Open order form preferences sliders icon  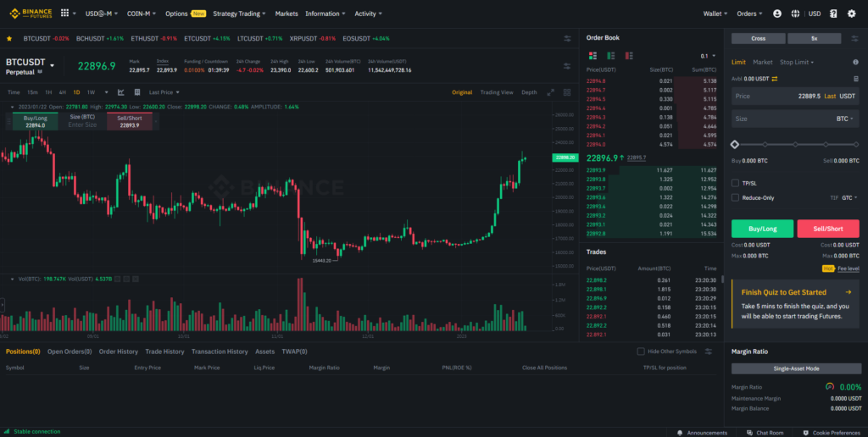coord(853,38)
